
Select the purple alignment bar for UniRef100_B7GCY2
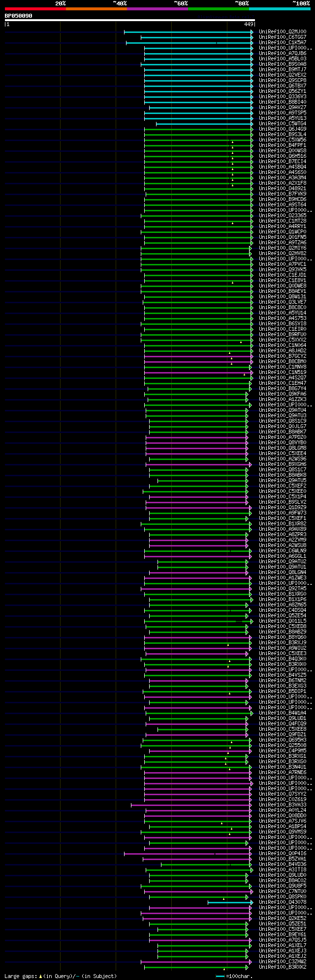(198, 356)
